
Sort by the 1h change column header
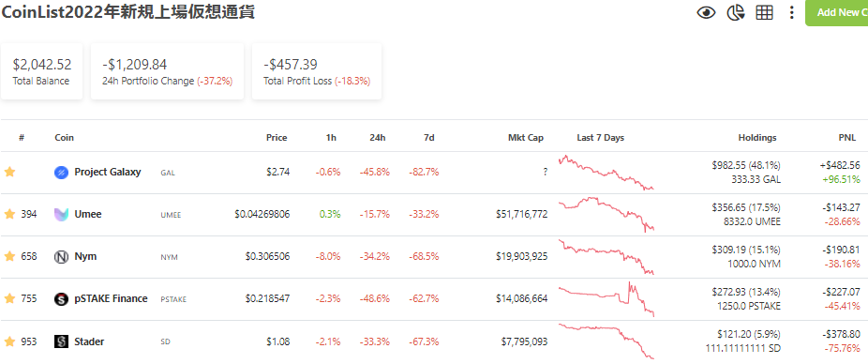tap(331, 138)
